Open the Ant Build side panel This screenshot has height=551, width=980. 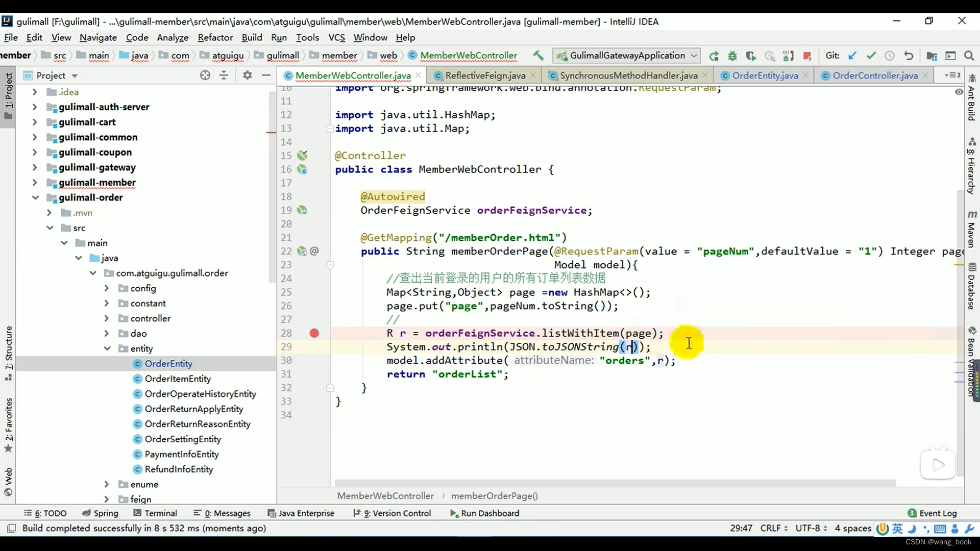coord(972,97)
